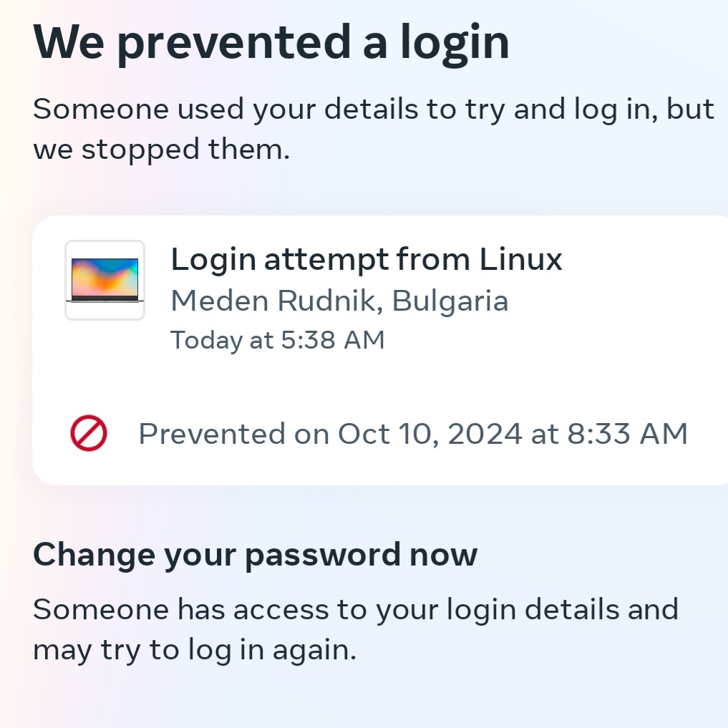Click the 'may try to log in again.' line

point(195,651)
